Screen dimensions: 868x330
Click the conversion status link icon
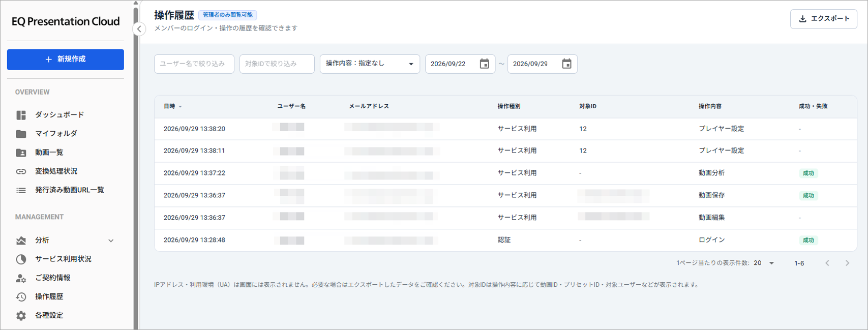pyautogui.click(x=21, y=171)
